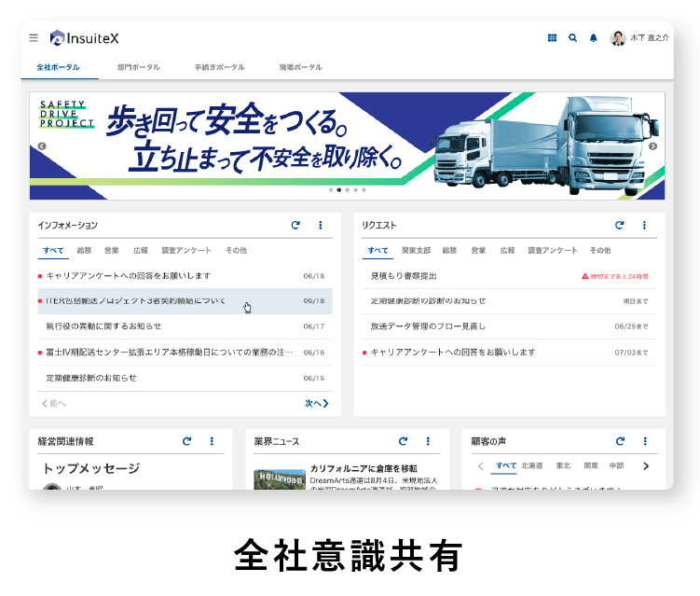Go to previous page with 前へ

click(53, 404)
